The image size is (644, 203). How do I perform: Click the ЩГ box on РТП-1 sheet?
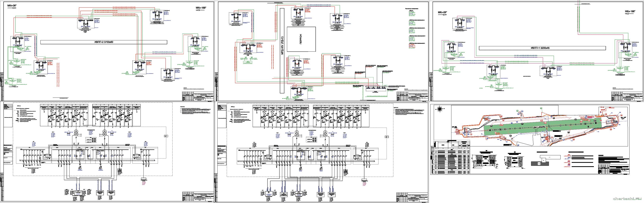pyautogui.click(x=166, y=136)
